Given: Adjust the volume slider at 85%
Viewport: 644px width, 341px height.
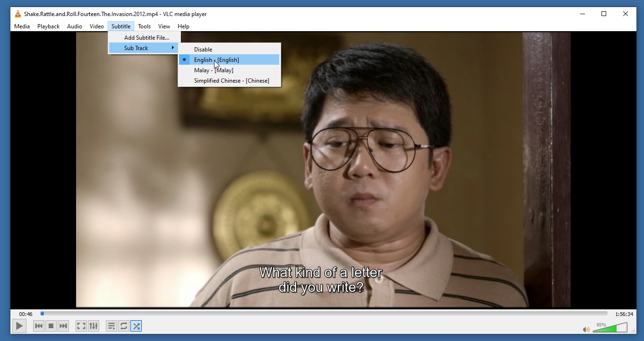Looking at the screenshot, I should point(610,327).
